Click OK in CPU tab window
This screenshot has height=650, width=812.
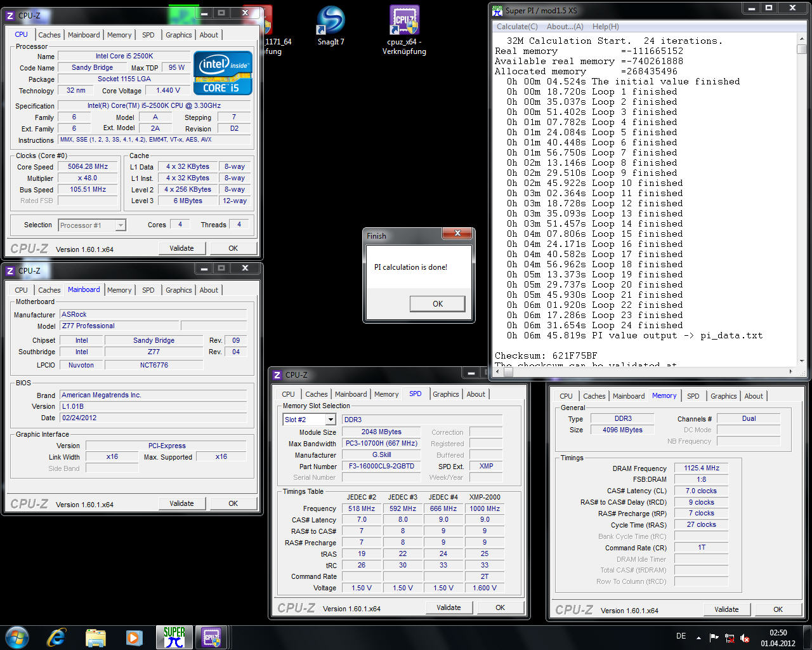233,248
